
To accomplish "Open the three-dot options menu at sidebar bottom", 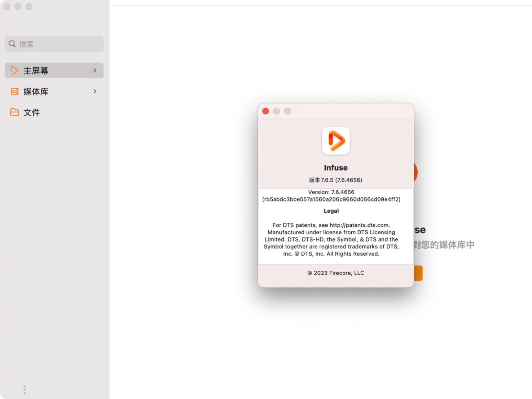I will pyautogui.click(x=24, y=390).
